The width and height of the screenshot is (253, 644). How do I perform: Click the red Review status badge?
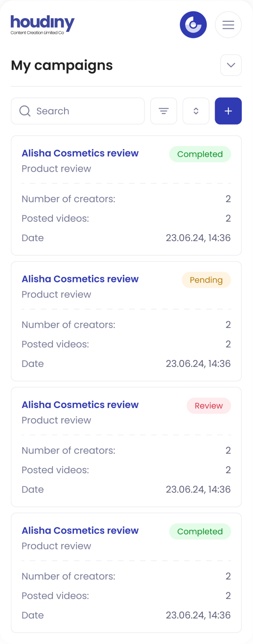coord(209,406)
